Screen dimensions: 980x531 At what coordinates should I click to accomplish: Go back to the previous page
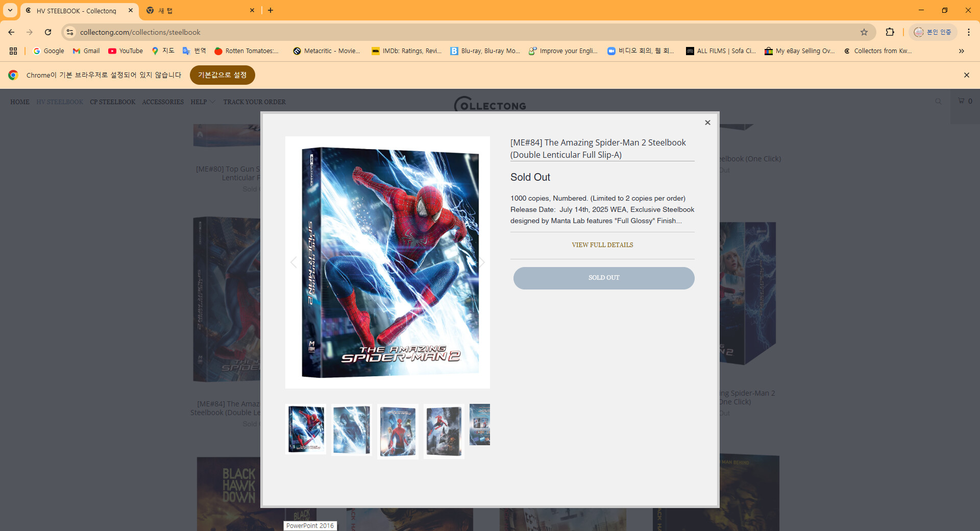[11, 32]
